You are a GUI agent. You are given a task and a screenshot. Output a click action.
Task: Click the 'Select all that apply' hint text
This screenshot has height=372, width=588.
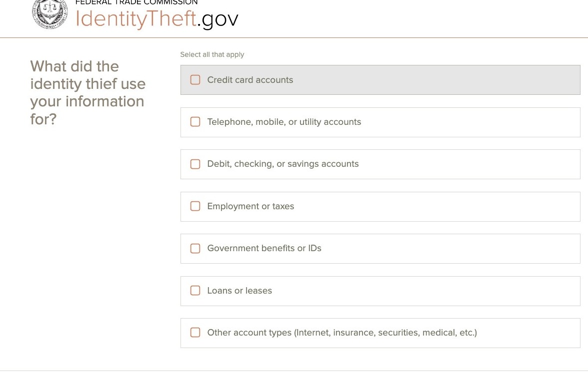212,54
